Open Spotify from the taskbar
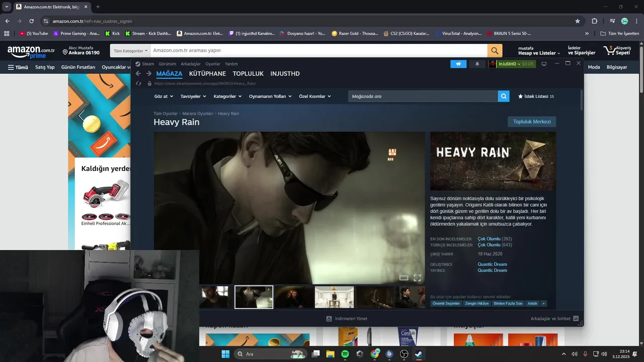The width and height of the screenshot is (644, 362). [x=345, y=354]
